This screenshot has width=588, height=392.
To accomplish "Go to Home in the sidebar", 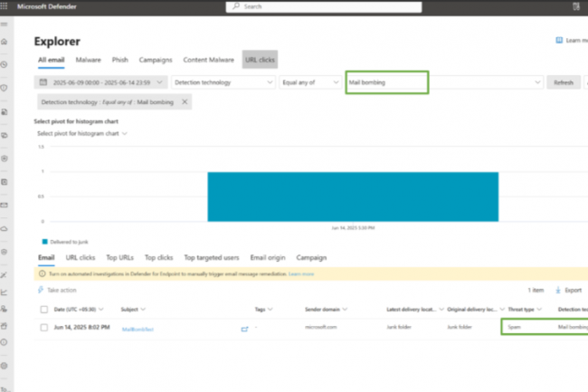I will (x=5, y=42).
